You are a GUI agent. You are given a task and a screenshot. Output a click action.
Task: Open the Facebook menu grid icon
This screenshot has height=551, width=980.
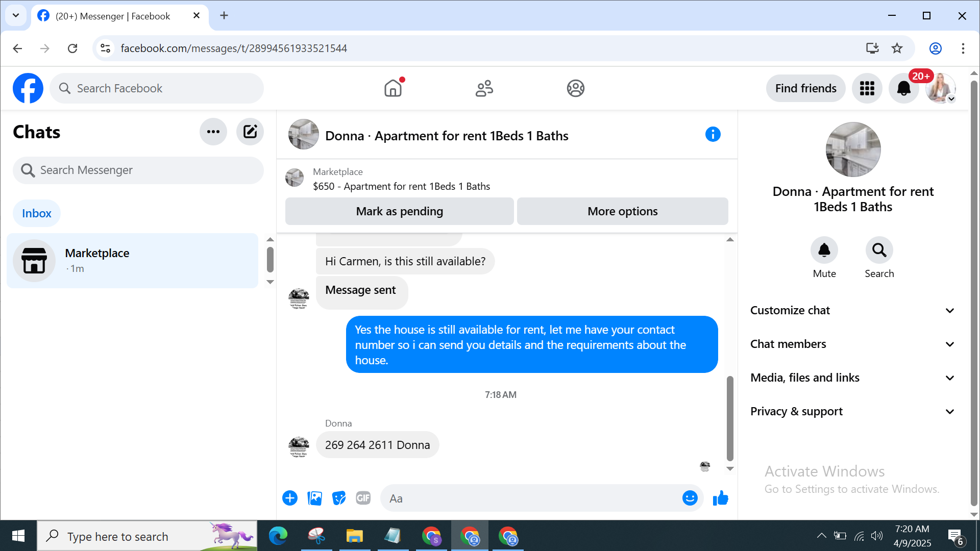(867, 88)
